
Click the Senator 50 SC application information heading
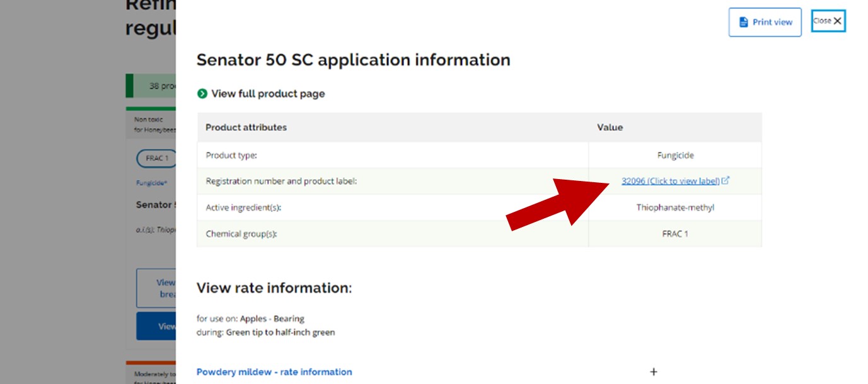[353, 60]
